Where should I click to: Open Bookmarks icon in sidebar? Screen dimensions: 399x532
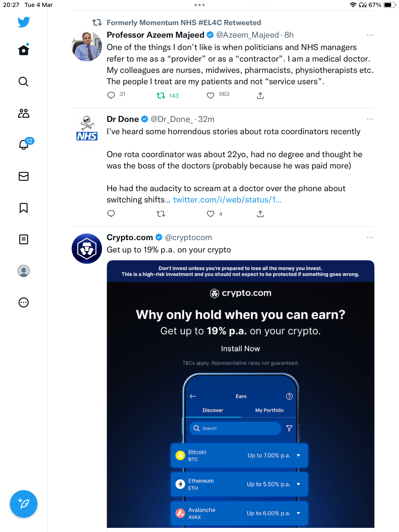pyautogui.click(x=24, y=208)
